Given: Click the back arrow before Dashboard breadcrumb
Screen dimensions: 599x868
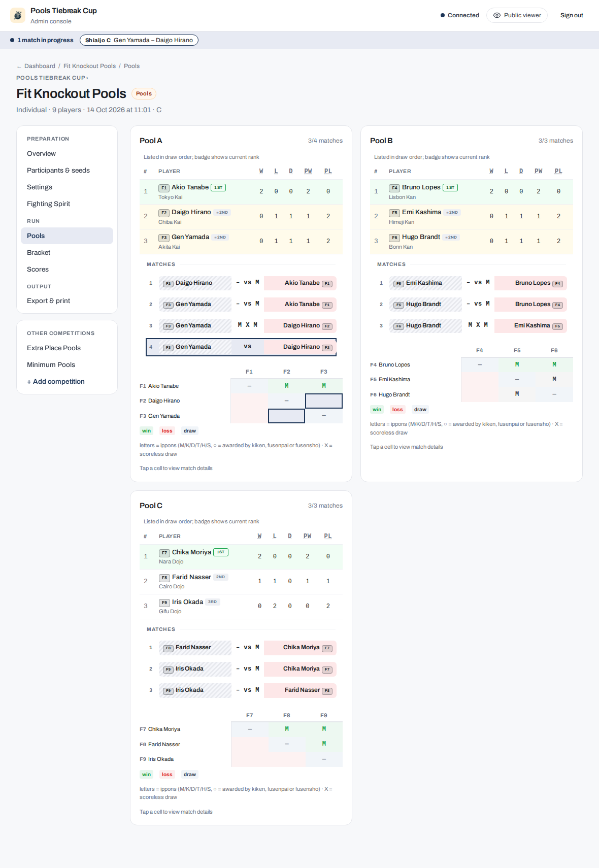Looking at the screenshot, I should pos(19,66).
